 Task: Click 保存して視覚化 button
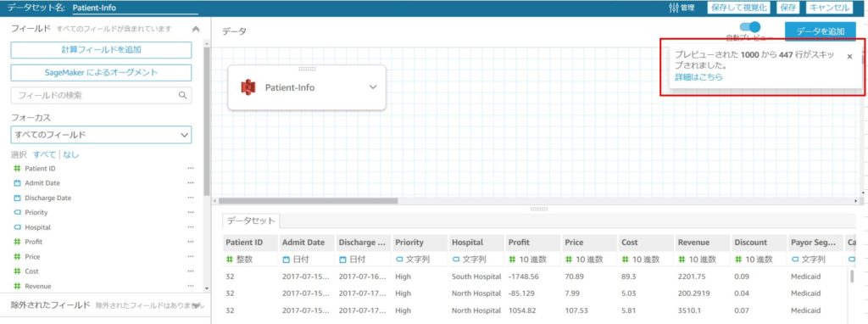737,8
